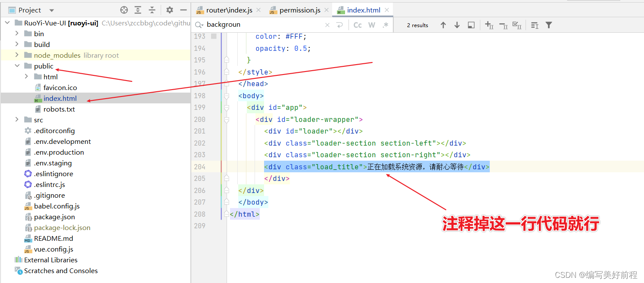The height and width of the screenshot is (283, 644).
Task: Hide the Project tool window
Action: click(x=184, y=10)
